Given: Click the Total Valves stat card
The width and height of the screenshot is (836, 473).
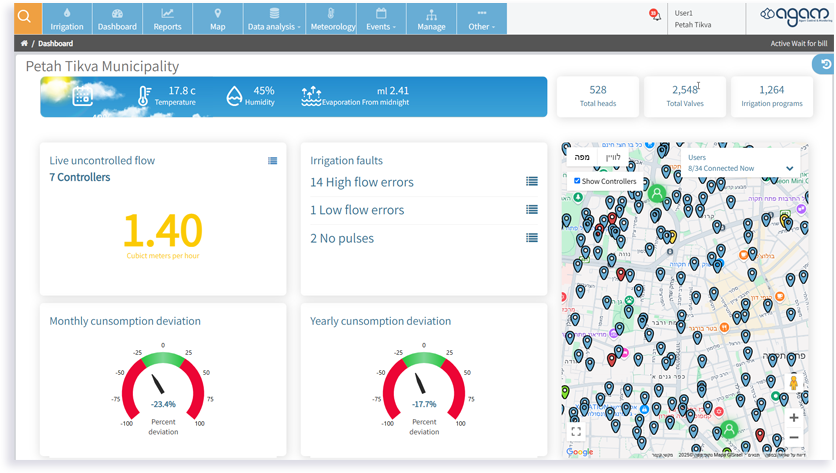Looking at the screenshot, I should point(685,96).
